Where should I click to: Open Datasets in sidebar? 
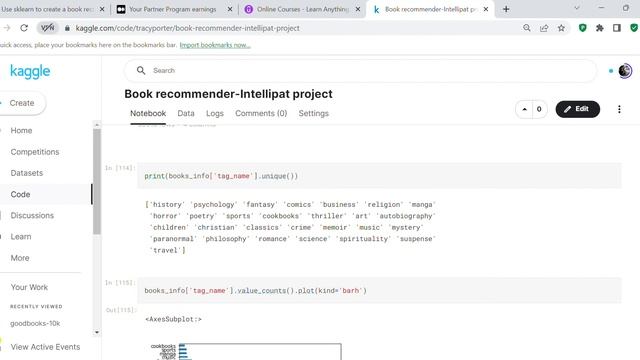[27, 173]
